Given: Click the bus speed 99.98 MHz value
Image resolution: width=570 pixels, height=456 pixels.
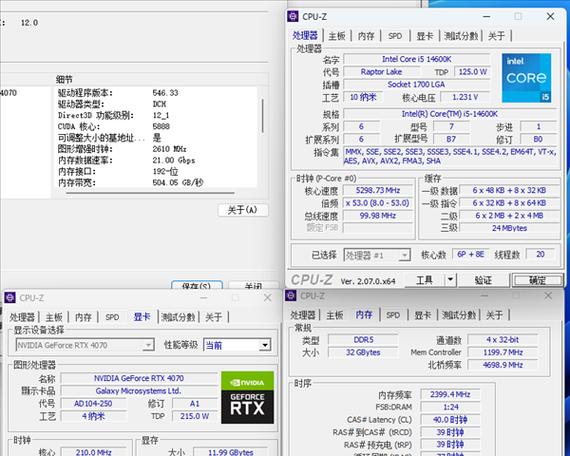Looking at the screenshot, I should coord(378,216).
